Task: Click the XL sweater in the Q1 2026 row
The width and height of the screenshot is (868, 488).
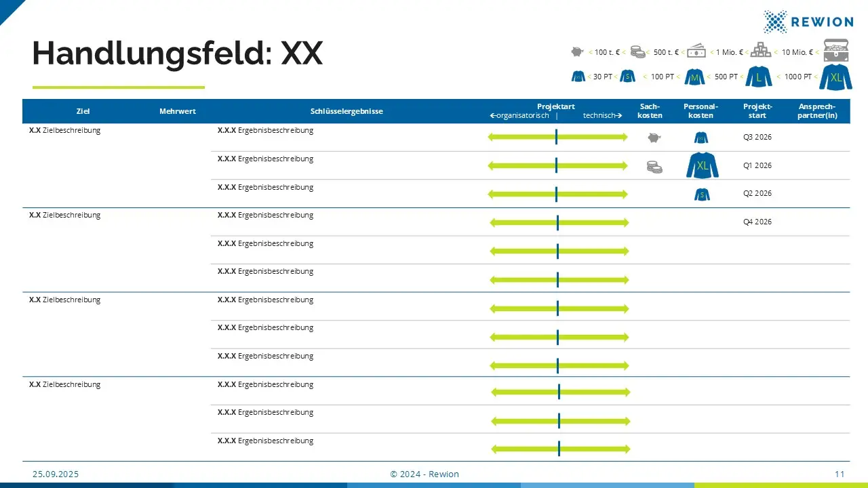Action: (702, 165)
